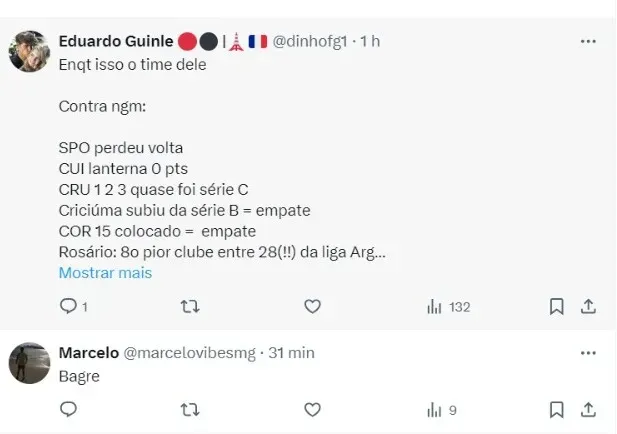This screenshot has width=617, height=434.
Task: Reply to Marcelo's Bagre tweet
Action: [68, 409]
